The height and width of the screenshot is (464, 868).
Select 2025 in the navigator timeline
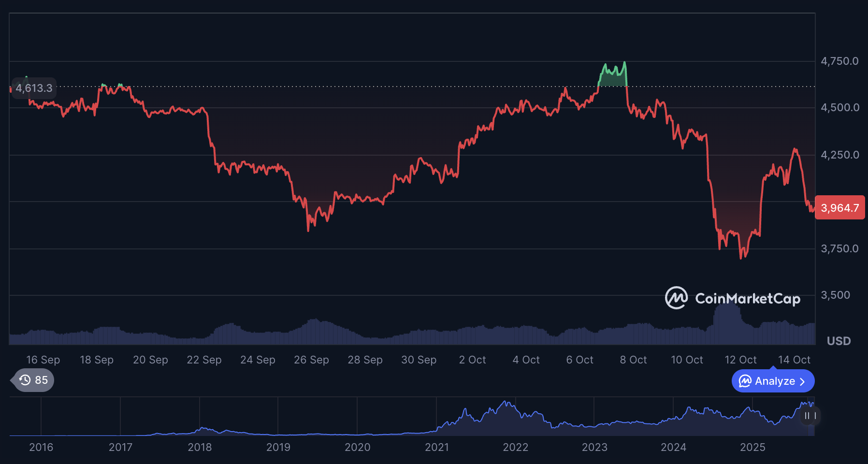click(752, 447)
